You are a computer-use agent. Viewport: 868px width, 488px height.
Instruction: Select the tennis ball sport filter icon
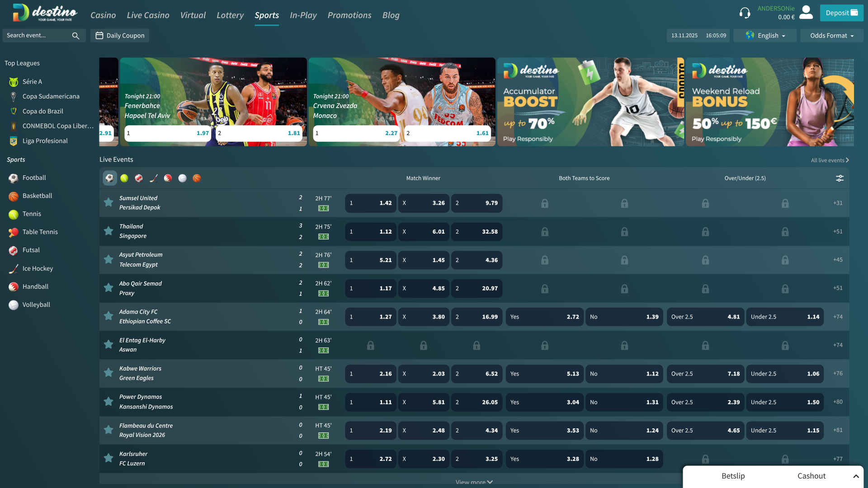click(124, 178)
